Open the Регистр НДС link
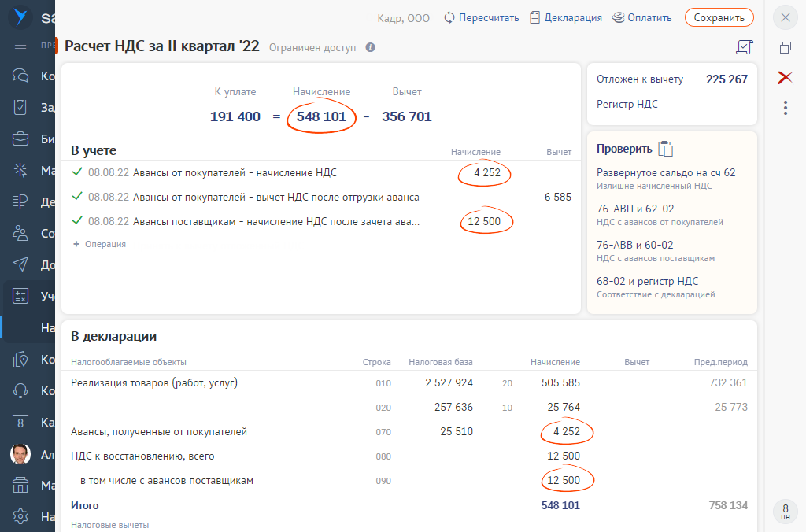806x532 pixels. (x=627, y=104)
